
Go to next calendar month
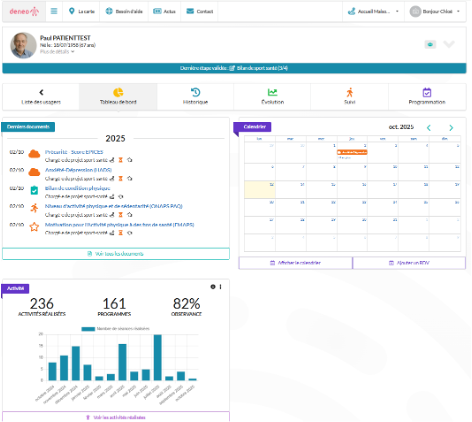coord(451,128)
